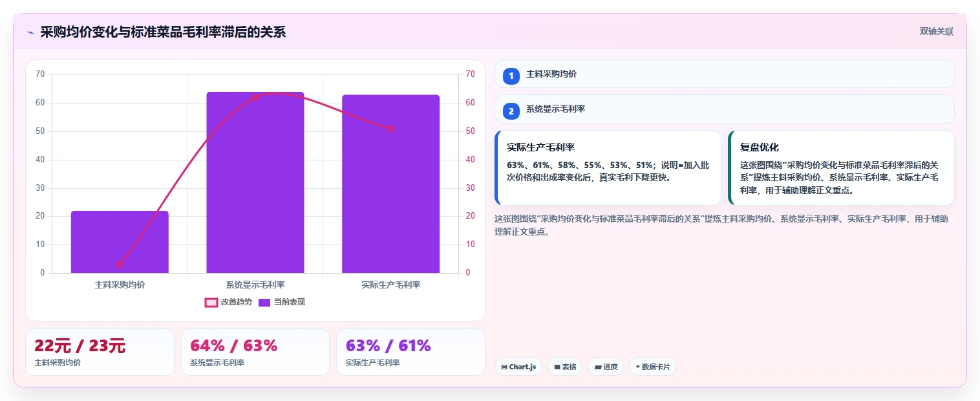980x401 pixels.
Task: Click the chart title lightning icon
Action: pos(30,32)
